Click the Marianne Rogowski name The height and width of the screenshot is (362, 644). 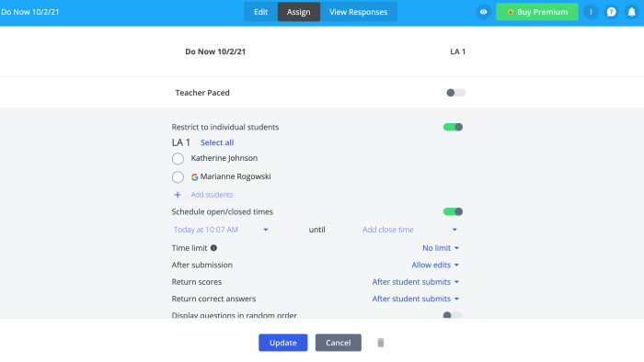236,176
